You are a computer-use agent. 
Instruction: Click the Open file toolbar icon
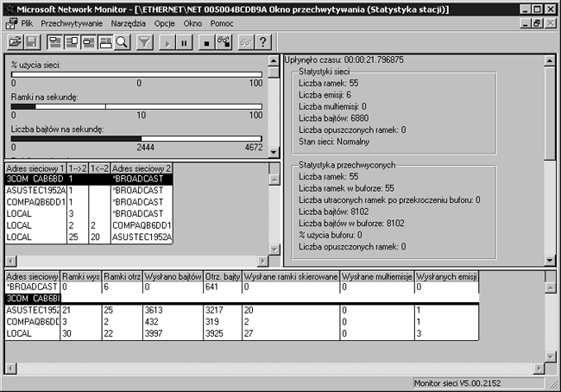pyautogui.click(x=15, y=41)
